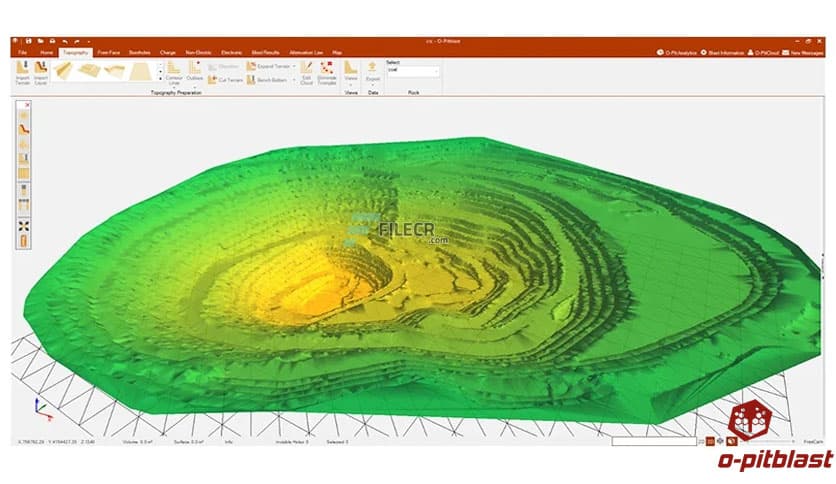Select the Bench Bottom tool

[x=270, y=80]
